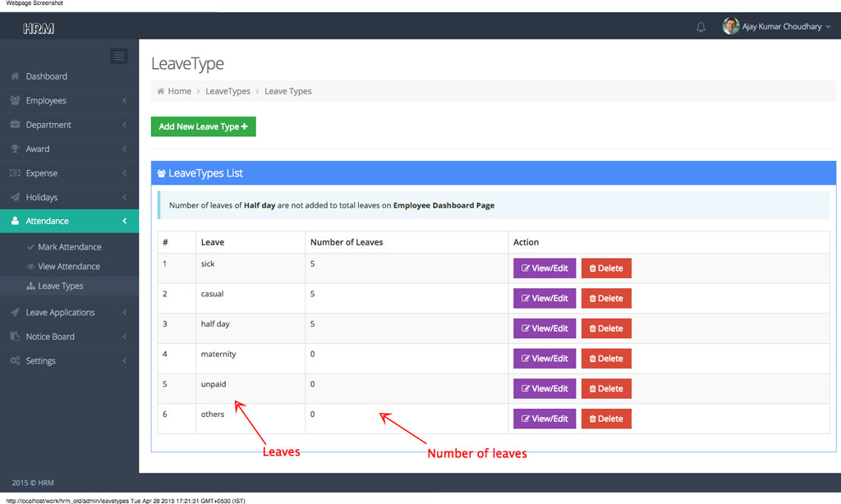This screenshot has width=841, height=504.
Task: Toggle the sidebar hamburger menu icon
Action: pyautogui.click(x=119, y=56)
